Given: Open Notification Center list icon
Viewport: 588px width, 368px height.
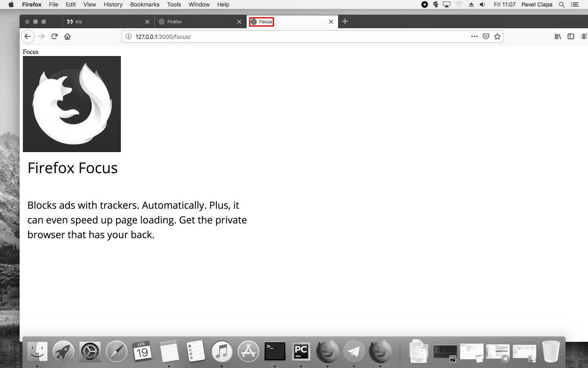Looking at the screenshot, I should coord(575,4).
